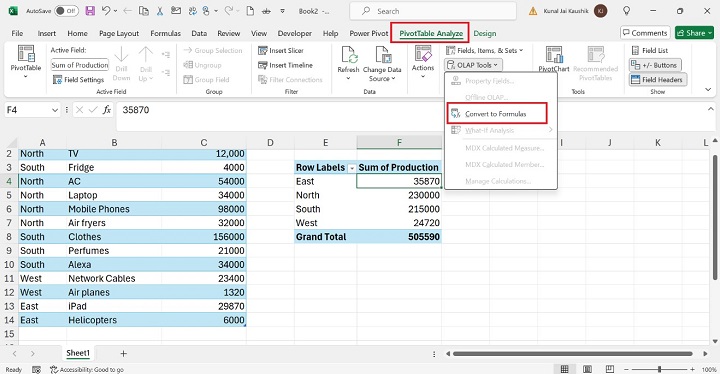Screen dimensions: 720x374
Task: Click Insert Timeline
Action: click(285, 65)
